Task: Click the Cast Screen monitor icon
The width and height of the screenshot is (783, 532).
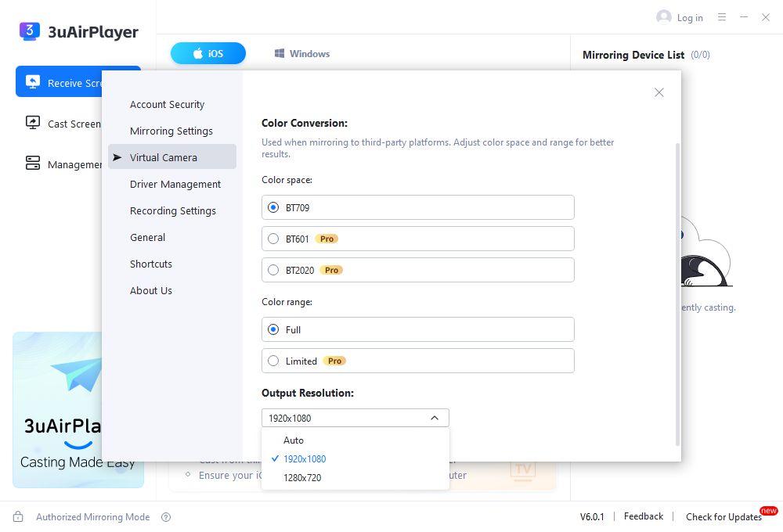Action: click(33, 123)
